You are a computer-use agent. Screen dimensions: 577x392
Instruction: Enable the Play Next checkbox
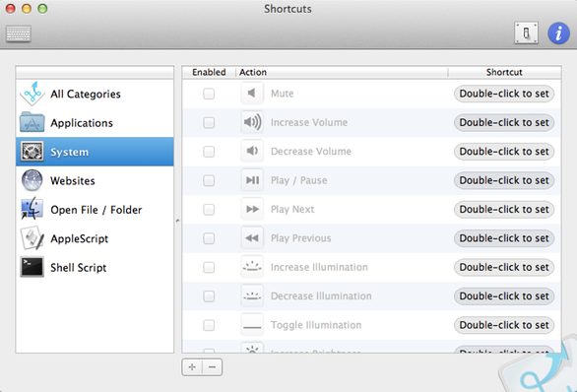pyautogui.click(x=209, y=209)
